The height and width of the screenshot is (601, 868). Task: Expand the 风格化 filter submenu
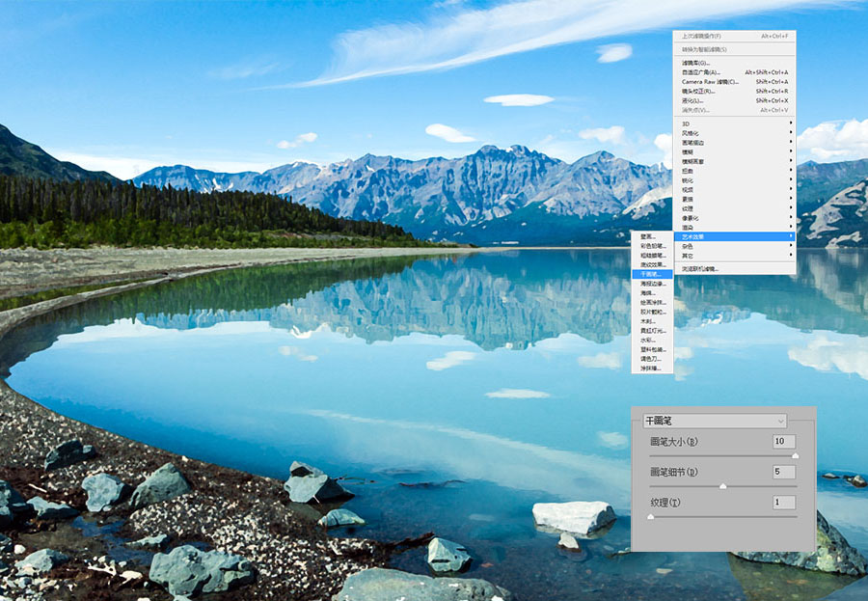pyautogui.click(x=735, y=133)
